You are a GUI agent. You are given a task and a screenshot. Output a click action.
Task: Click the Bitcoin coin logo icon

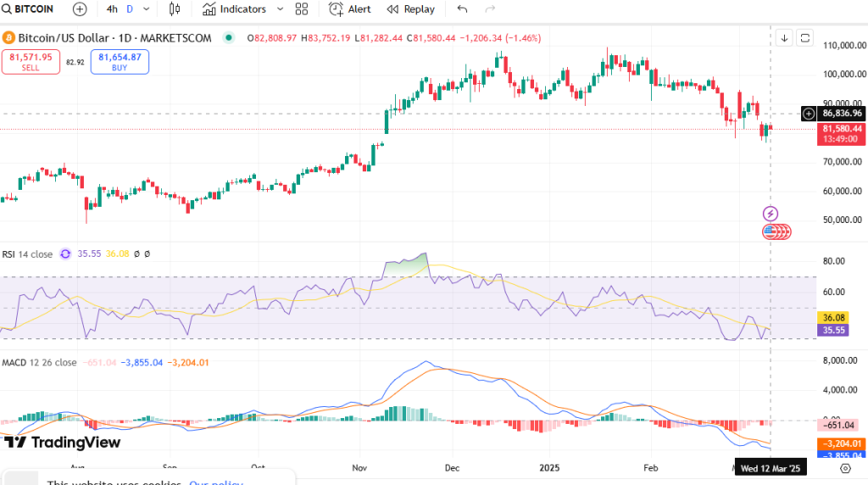pyautogui.click(x=8, y=37)
